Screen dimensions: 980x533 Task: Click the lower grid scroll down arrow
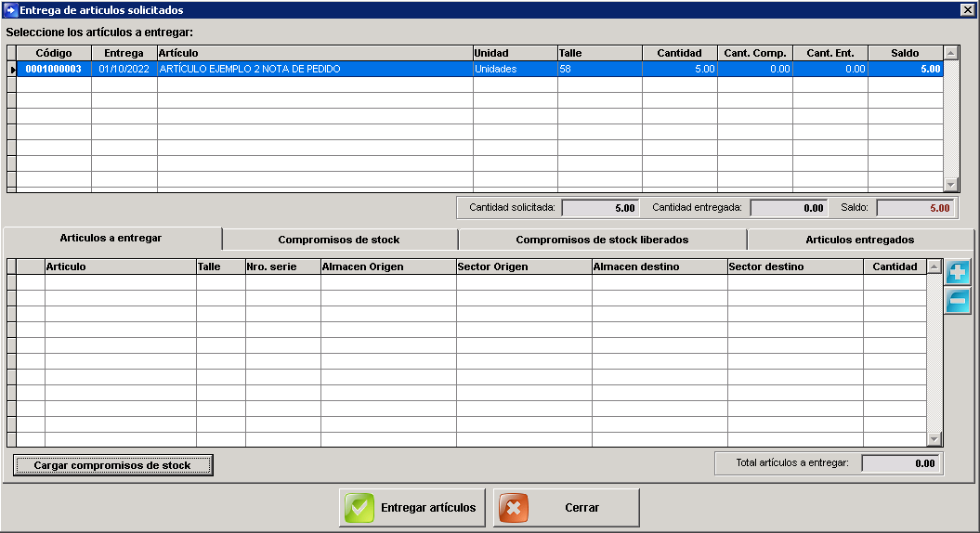point(934,439)
